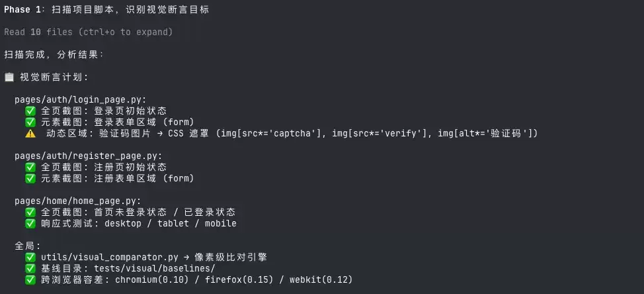This screenshot has width=644, height=294.
Task: Click the green check before 注册页初始状态
Action: 30,167
